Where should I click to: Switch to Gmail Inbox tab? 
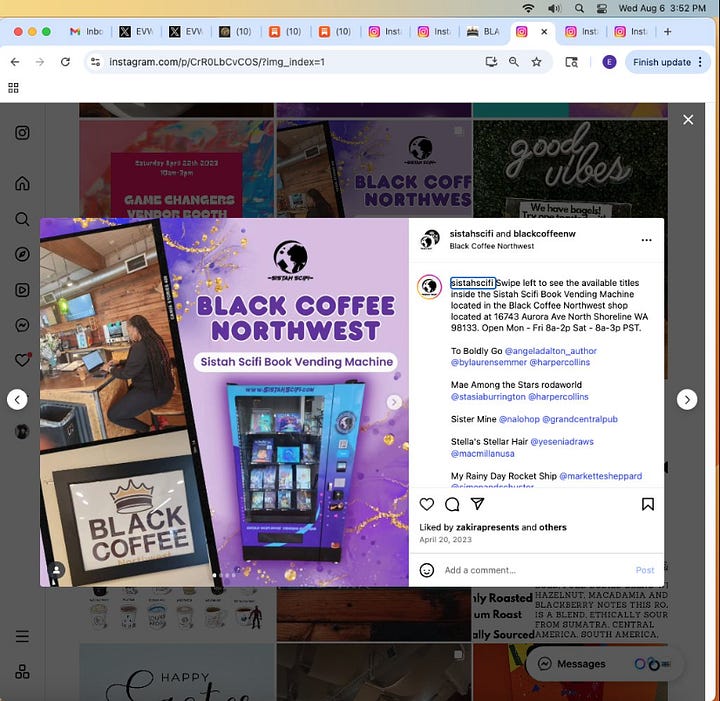(86, 32)
